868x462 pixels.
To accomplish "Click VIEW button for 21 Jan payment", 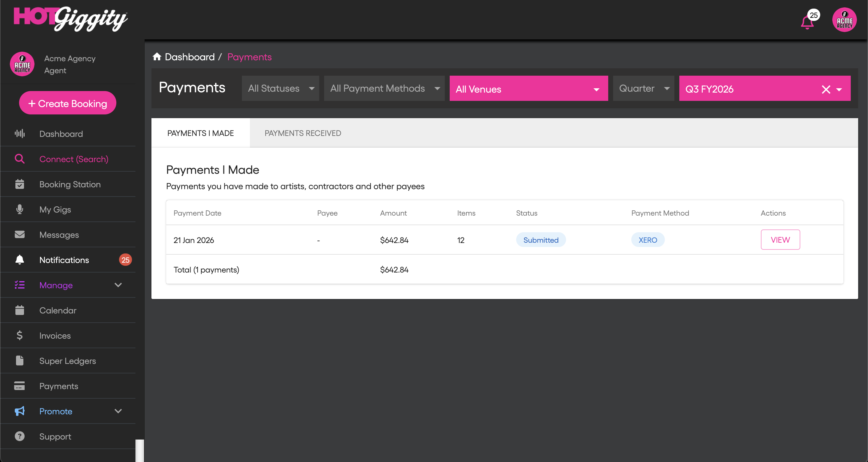I will pos(780,240).
